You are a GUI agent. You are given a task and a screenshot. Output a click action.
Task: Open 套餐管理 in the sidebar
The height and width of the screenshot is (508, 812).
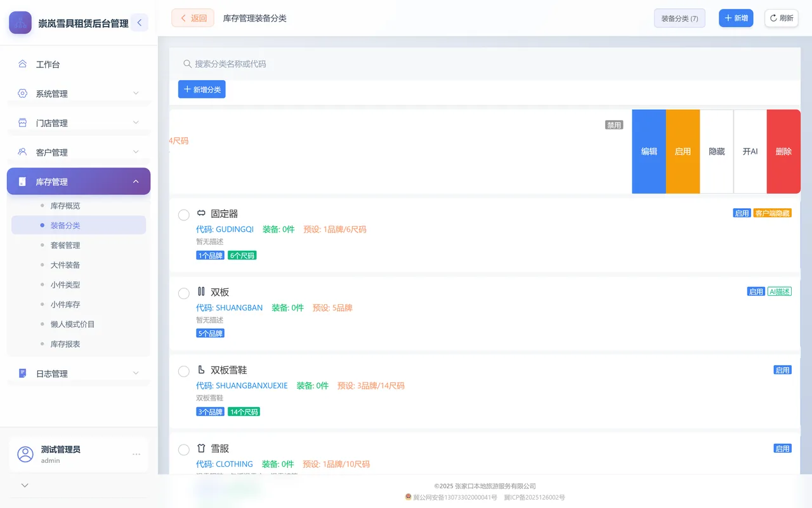coord(79,245)
